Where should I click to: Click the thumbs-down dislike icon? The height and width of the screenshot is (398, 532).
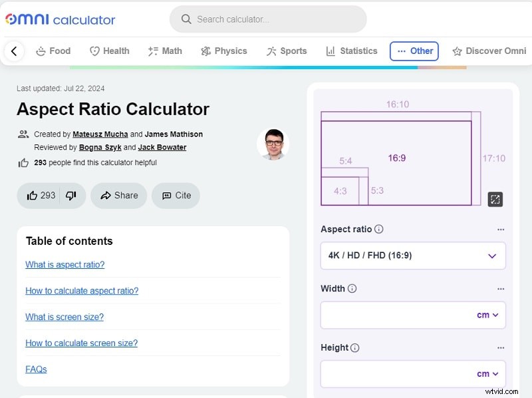pos(70,195)
